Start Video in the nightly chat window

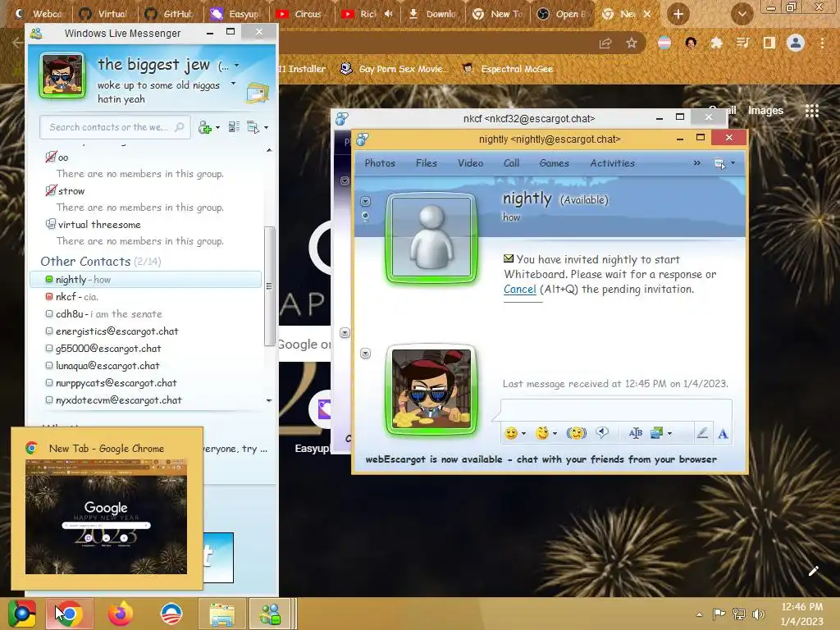point(470,163)
